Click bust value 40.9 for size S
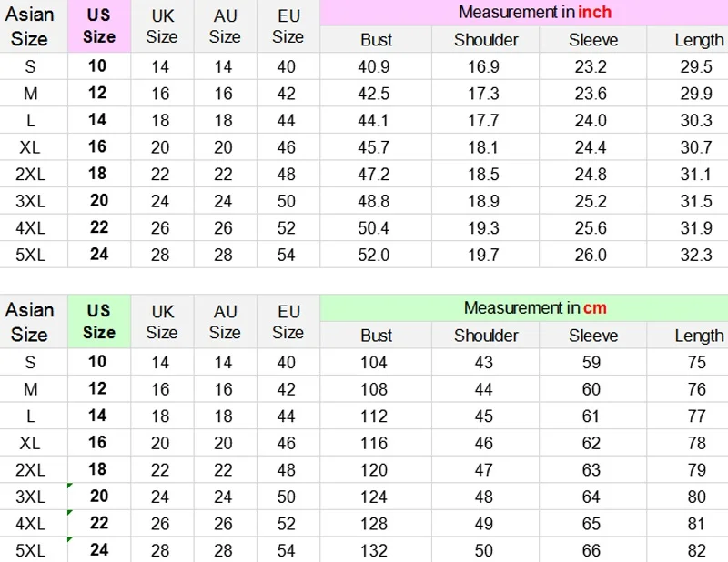 (374, 66)
